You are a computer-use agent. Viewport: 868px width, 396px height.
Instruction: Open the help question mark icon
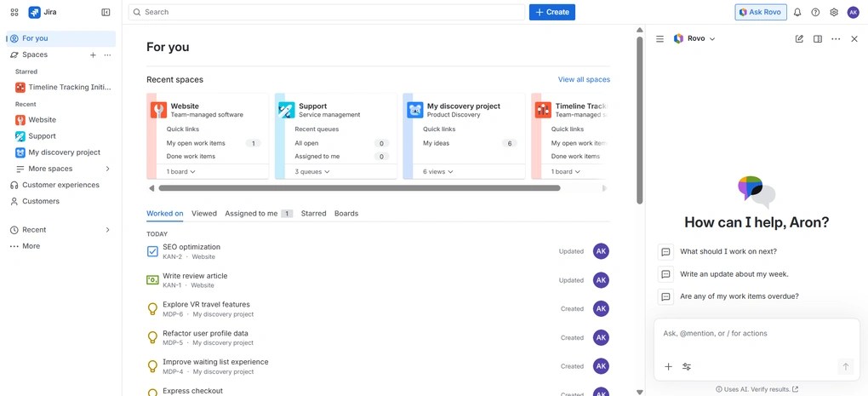point(815,12)
